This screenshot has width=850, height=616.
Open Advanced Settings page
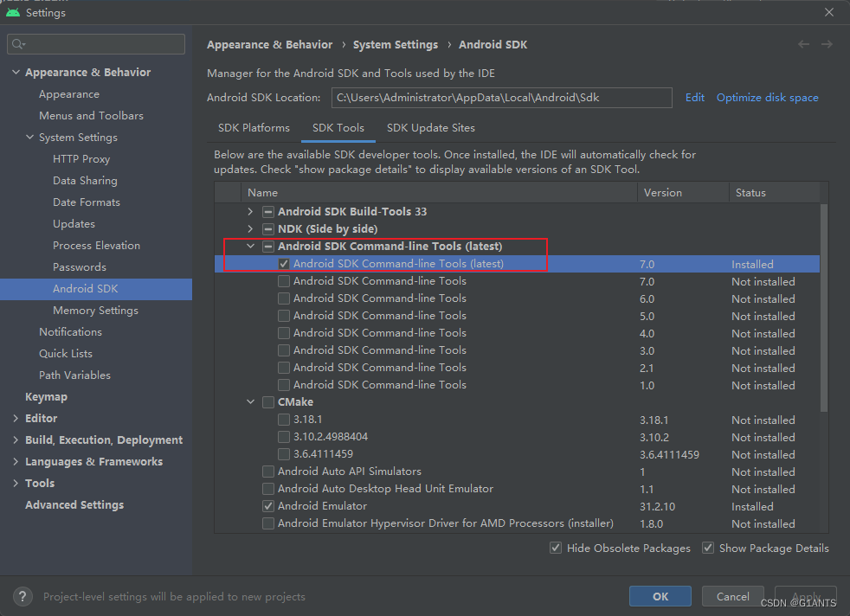(x=74, y=505)
